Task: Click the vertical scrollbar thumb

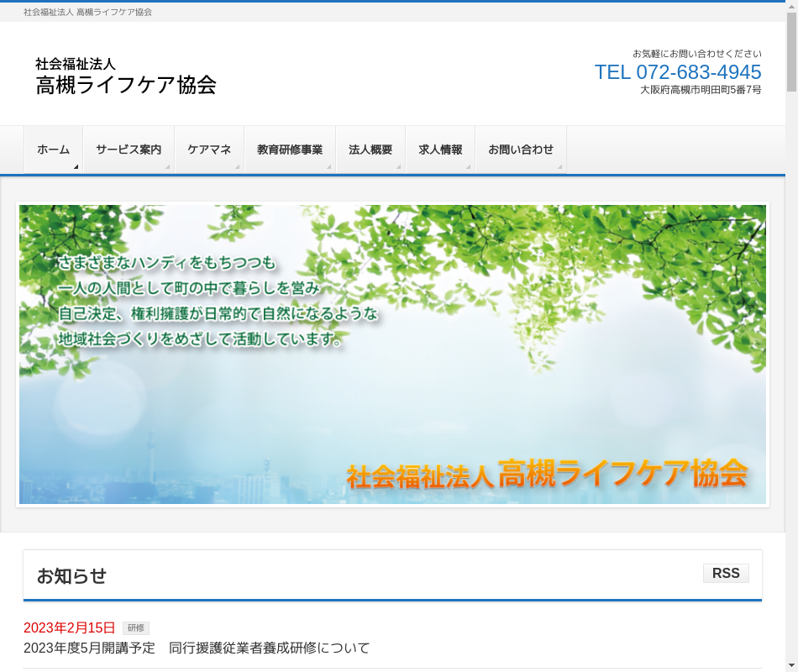Action: pyautogui.click(x=791, y=52)
